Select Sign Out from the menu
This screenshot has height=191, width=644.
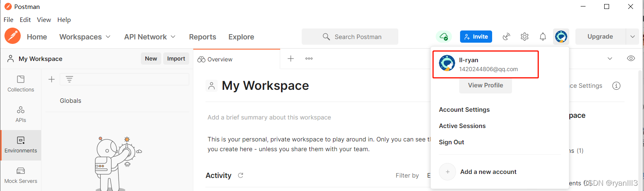tap(452, 142)
